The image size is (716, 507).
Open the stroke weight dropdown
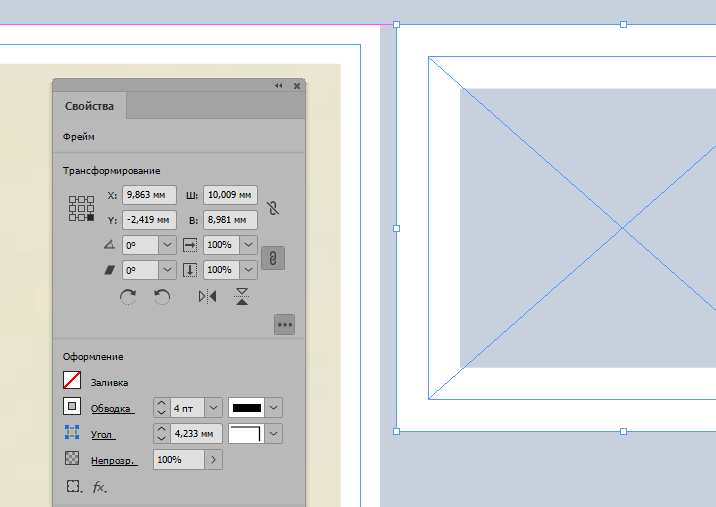(x=213, y=408)
